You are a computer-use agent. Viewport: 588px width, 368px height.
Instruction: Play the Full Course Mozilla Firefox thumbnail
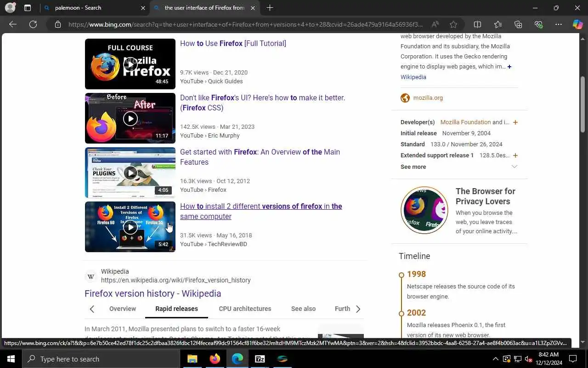[x=130, y=64]
